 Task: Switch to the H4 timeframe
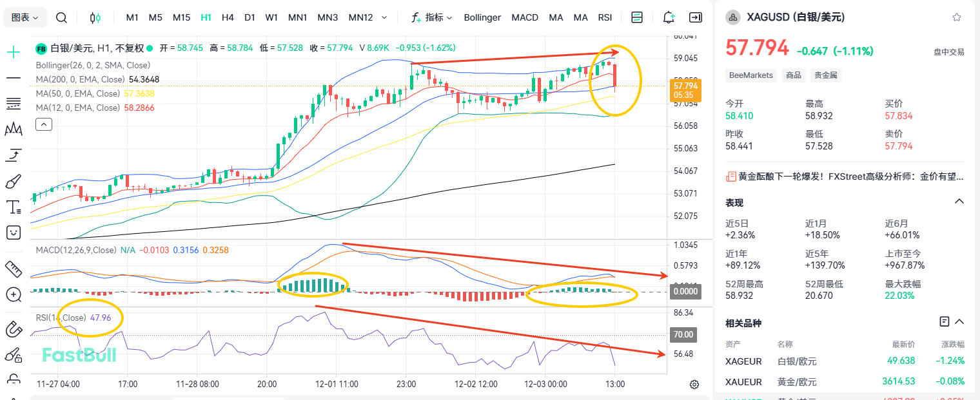point(228,17)
